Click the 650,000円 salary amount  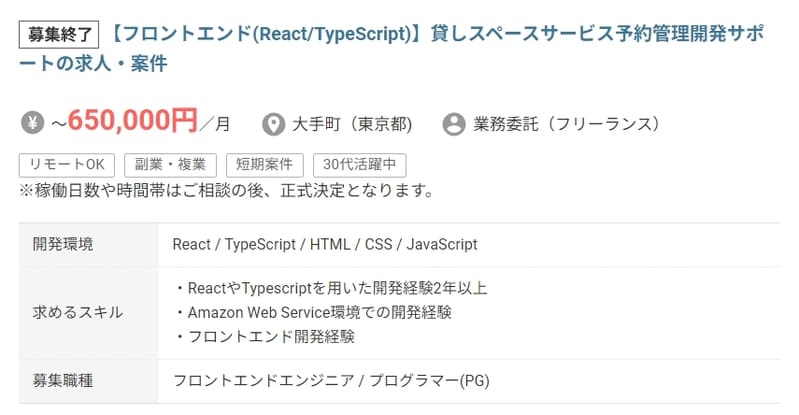click(x=133, y=122)
